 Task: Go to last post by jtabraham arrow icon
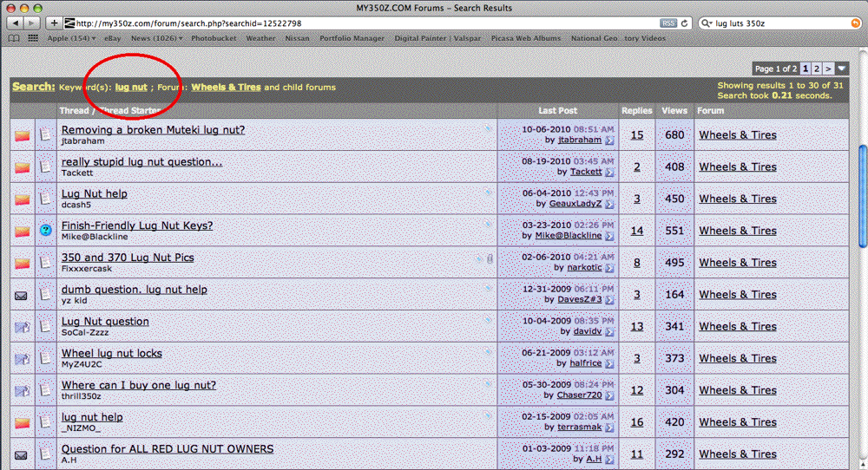(x=609, y=140)
